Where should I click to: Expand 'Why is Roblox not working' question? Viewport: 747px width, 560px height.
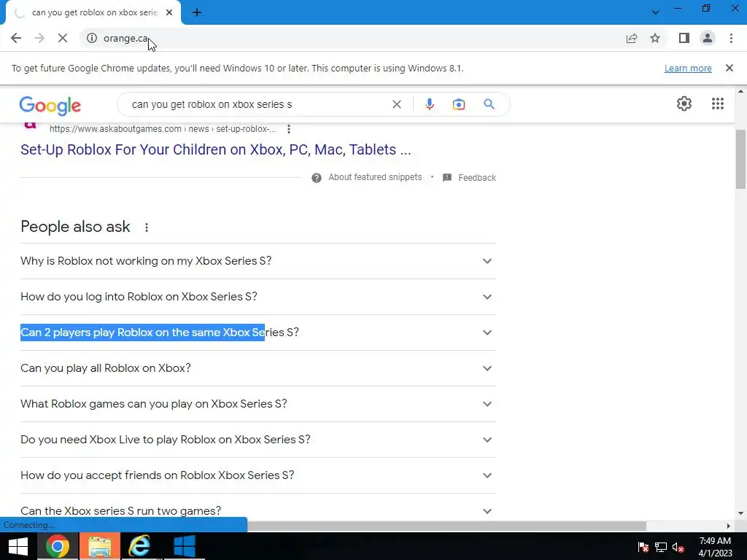[258, 261]
